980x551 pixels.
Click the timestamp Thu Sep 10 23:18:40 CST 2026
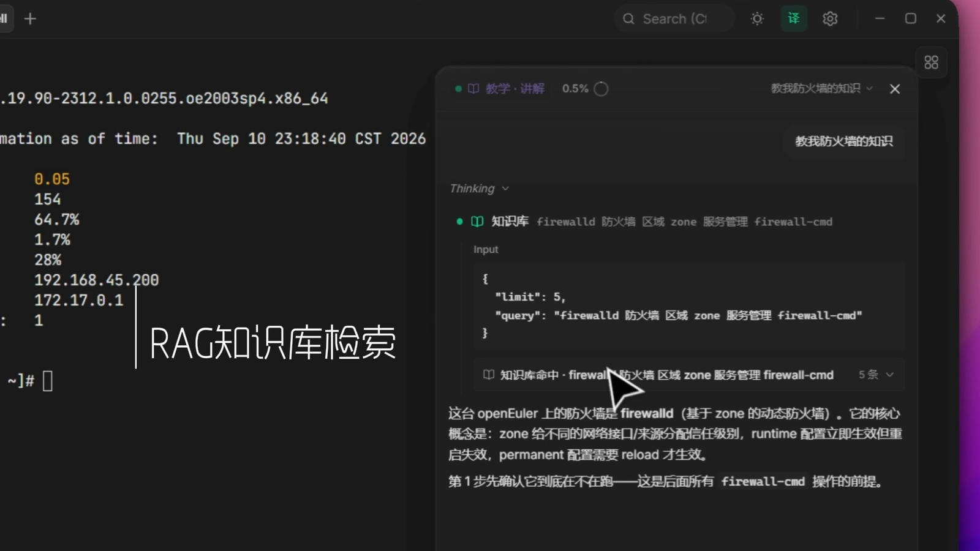[x=301, y=139]
